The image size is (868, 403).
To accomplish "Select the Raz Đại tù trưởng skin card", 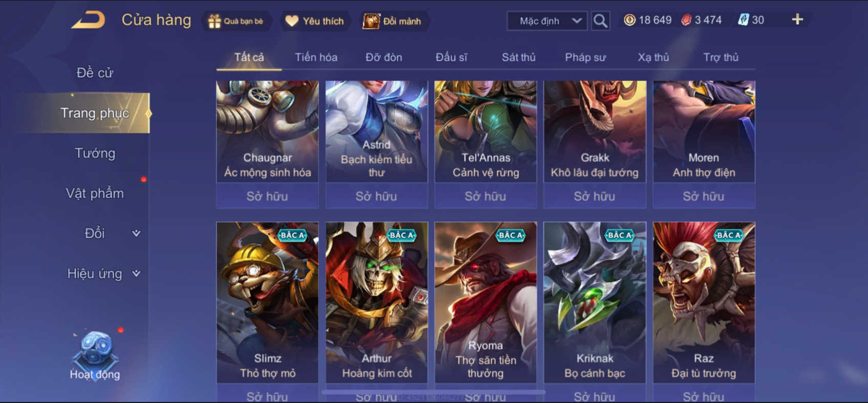I will 704,302.
